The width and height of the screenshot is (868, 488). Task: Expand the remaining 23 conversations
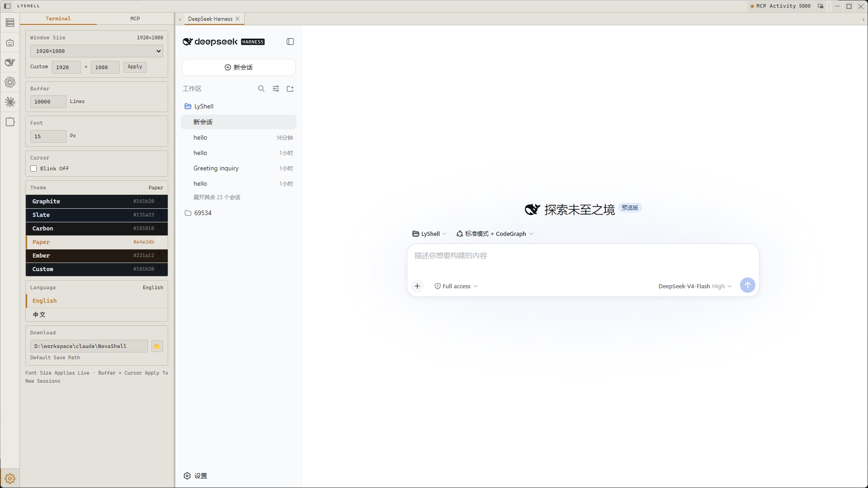[x=217, y=197]
